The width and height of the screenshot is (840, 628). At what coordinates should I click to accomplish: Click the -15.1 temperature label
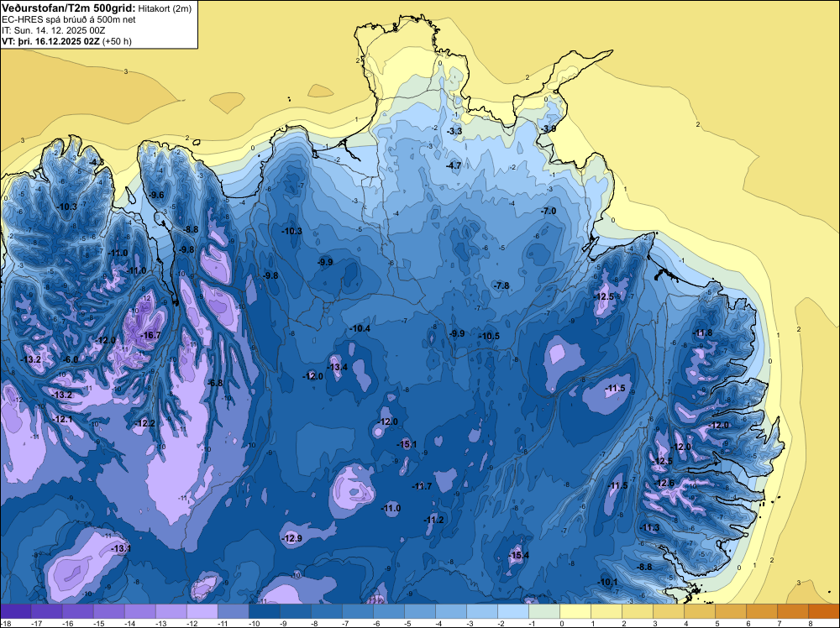[407, 444]
